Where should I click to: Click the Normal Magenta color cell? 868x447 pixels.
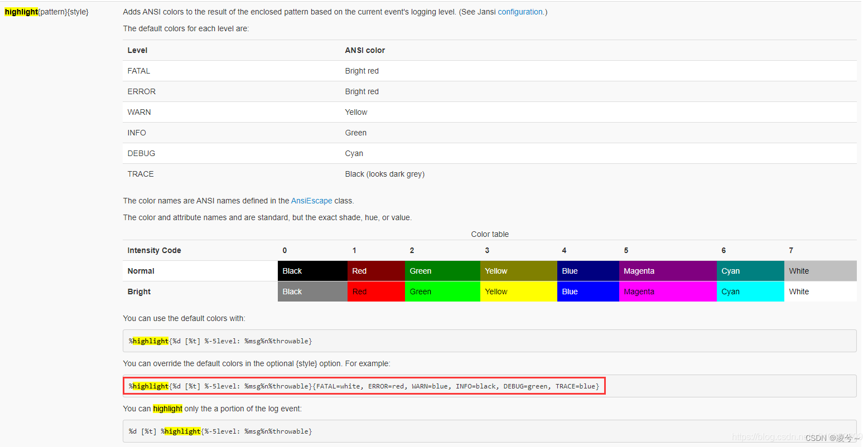668,271
